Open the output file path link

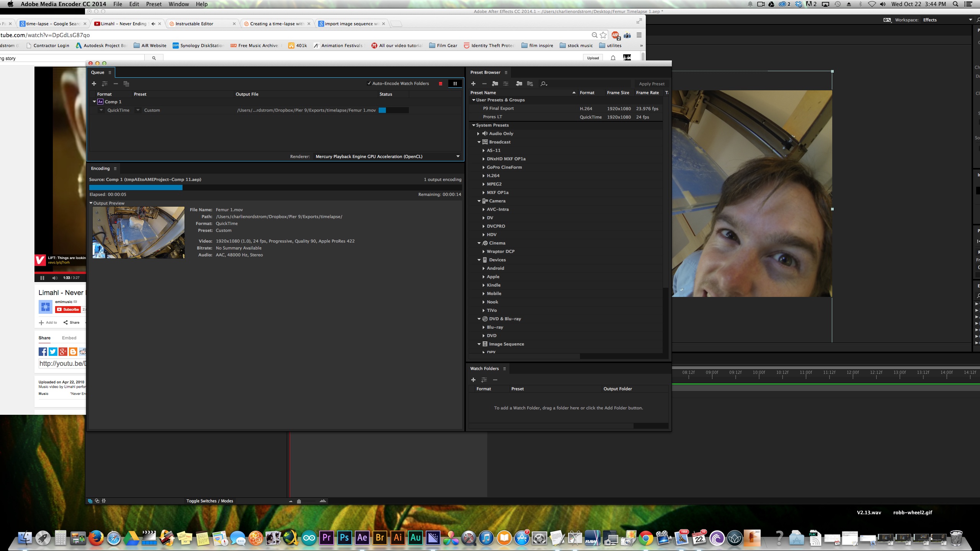[306, 110]
